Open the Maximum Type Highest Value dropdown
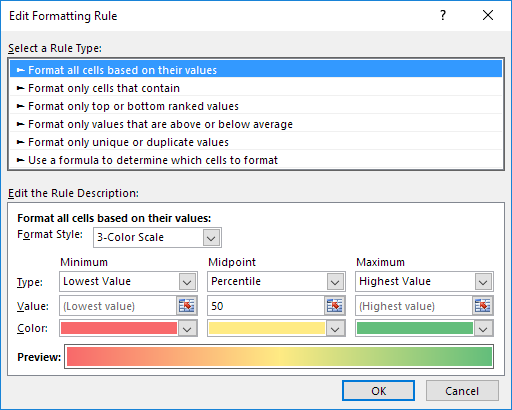512x410 pixels. point(483,282)
